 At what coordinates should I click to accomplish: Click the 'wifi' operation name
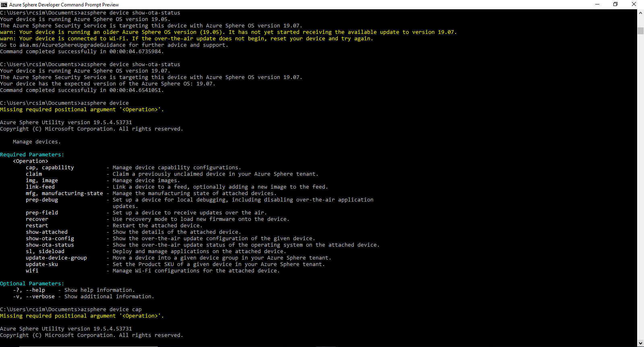tap(32, 271)
